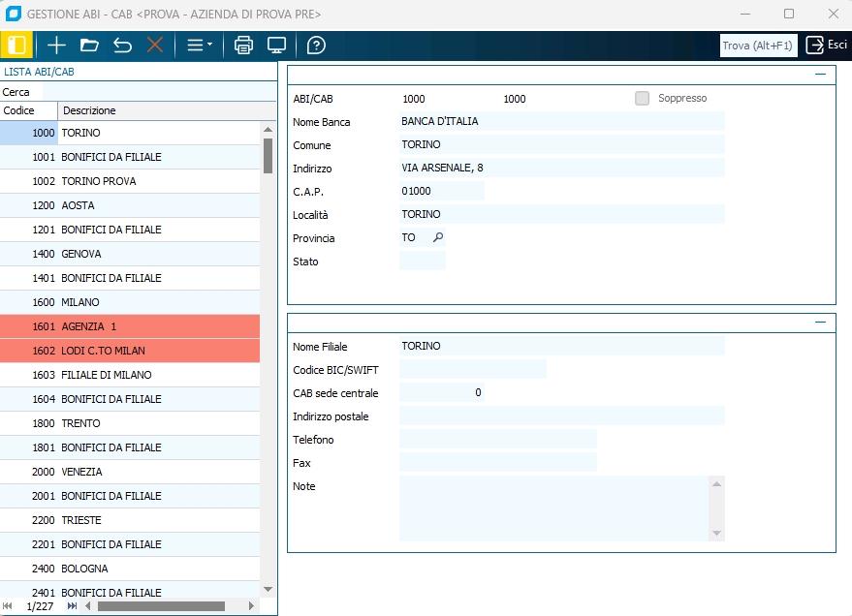
Task: Click the Esci exit button
Action: (x=827, y=46)
